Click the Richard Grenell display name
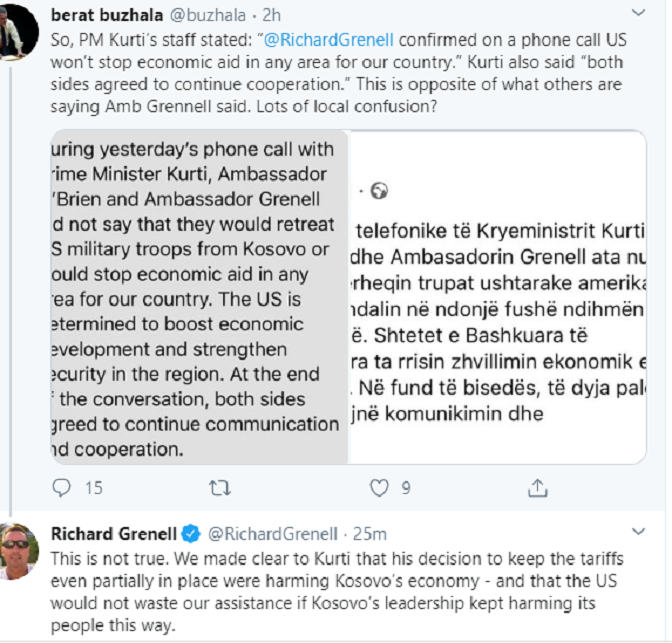The image size is (672, 643). [x=114, y=533]
